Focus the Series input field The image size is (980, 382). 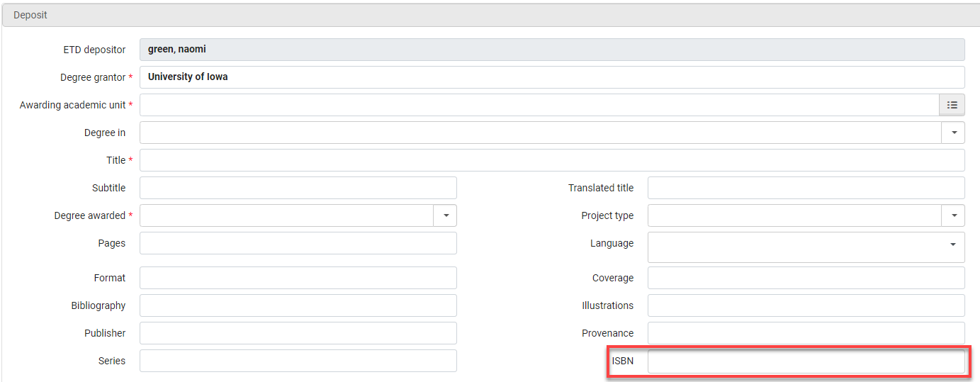298,361
